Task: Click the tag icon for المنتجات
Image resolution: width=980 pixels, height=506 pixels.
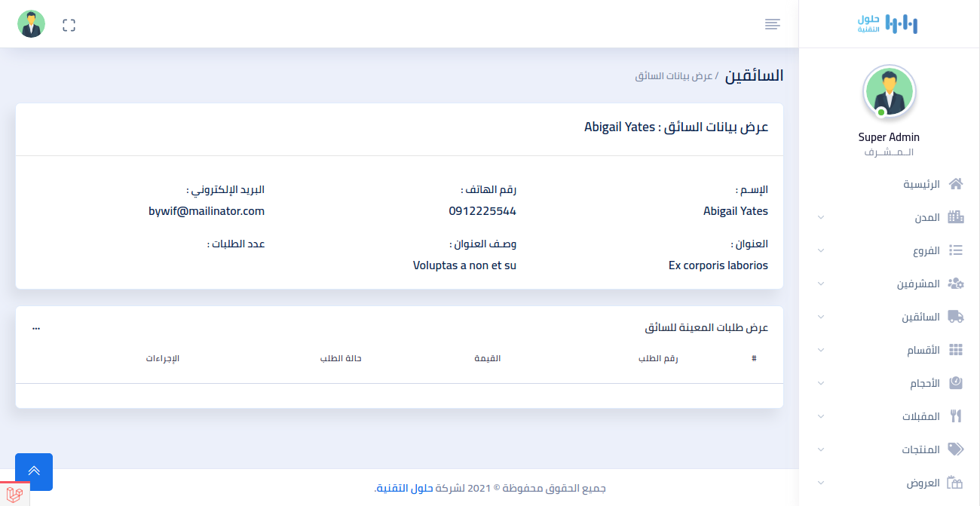Action: point(956,449)
